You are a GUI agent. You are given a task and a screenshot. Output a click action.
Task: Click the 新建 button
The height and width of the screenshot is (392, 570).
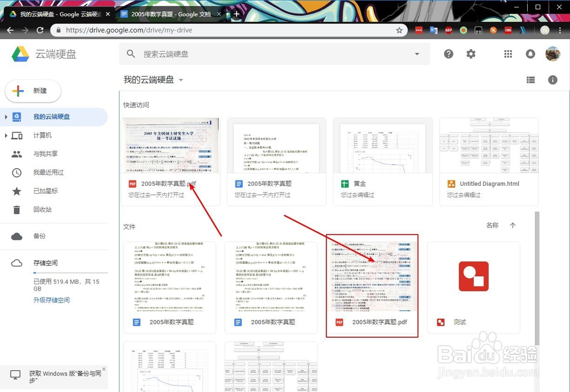click(x=32, y=91)
